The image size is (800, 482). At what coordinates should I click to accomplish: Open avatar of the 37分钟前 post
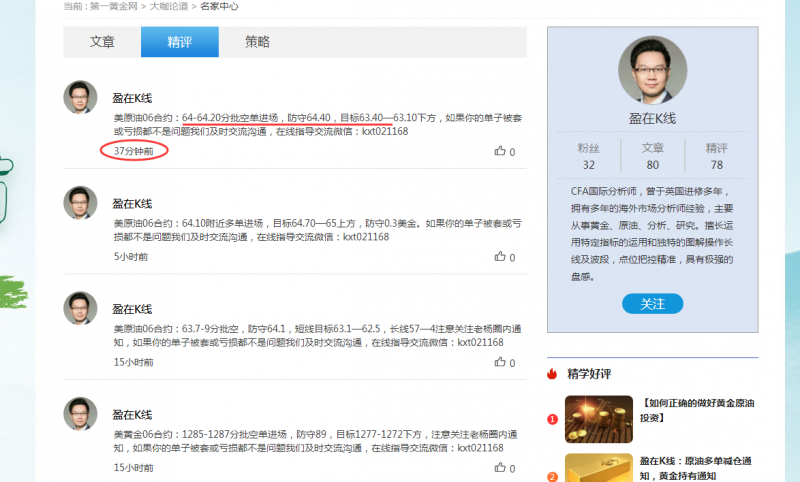(x=80, y=97)
